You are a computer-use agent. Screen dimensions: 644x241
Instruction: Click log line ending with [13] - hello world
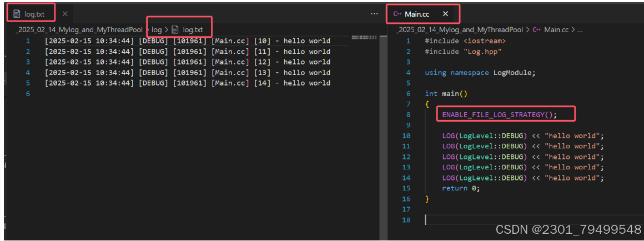point(188,73)
